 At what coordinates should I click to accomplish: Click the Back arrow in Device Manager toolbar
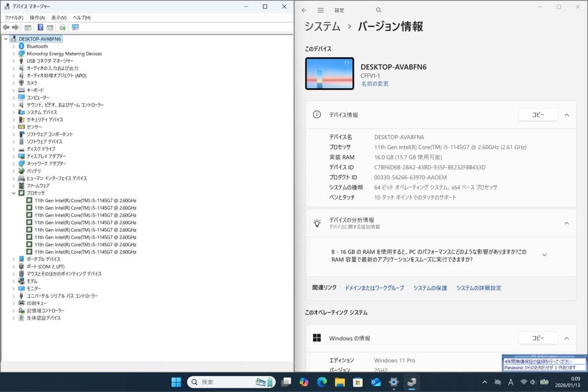coord(6,27)
